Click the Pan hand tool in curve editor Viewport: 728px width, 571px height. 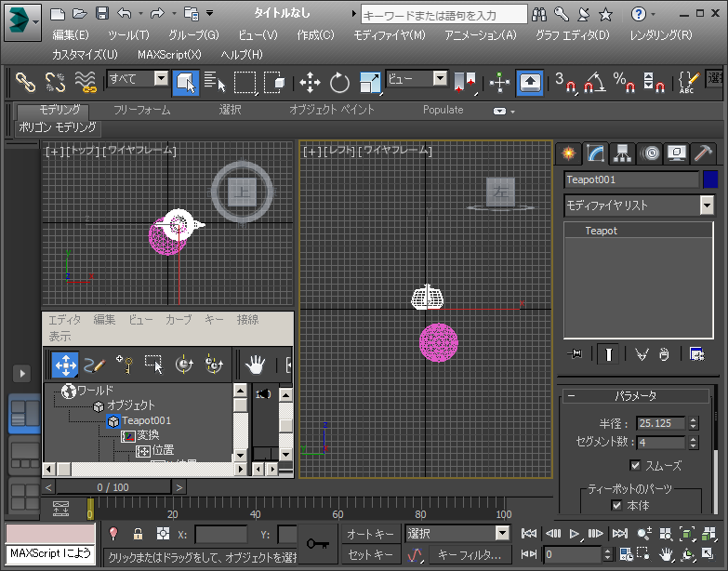[x=254, y=365]
